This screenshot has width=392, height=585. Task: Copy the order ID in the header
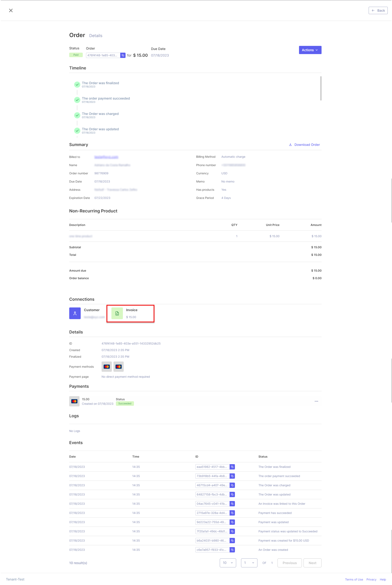123,55
